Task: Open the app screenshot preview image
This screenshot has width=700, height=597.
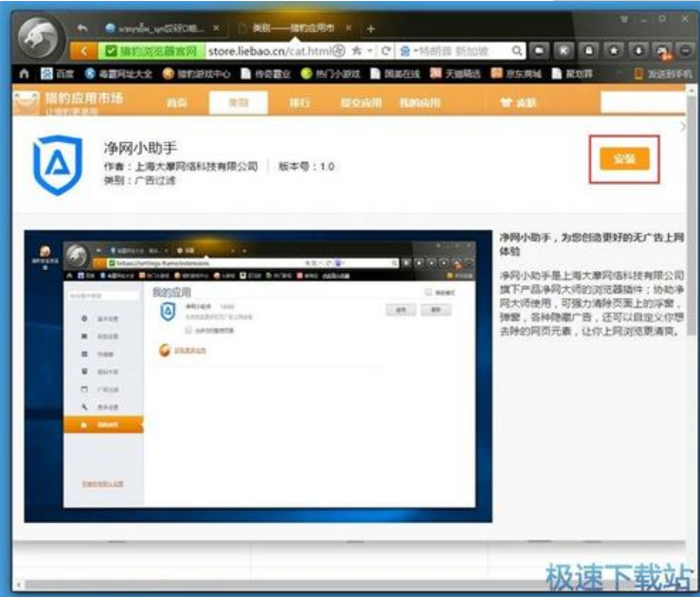Action: coord(258,376)
